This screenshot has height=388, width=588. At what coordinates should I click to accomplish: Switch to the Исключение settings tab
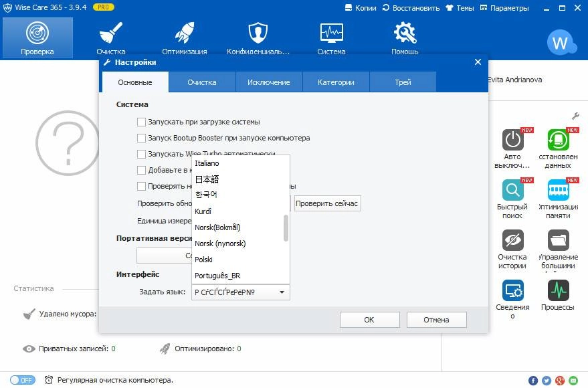pyautogui.click(x=269, y=82)
